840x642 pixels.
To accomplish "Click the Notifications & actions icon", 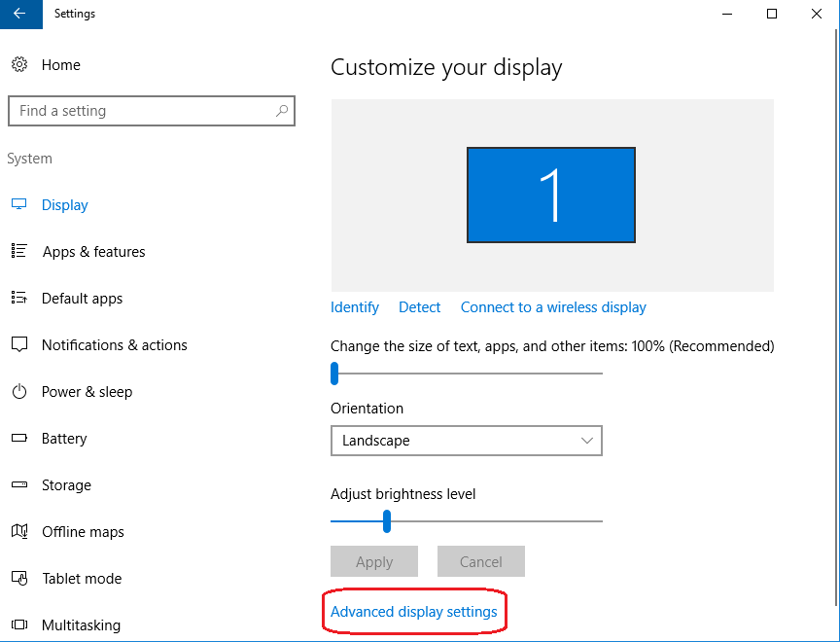I will (18, 345).
